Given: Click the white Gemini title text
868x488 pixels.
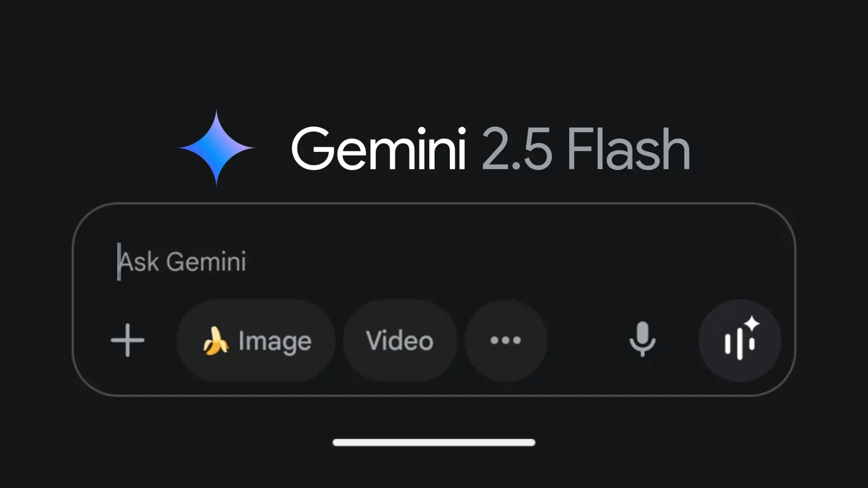Looking at the screenshot, I should [x=379, y=149].
